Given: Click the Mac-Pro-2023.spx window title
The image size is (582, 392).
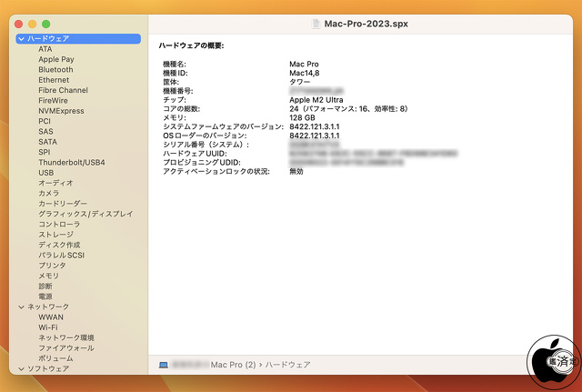Looking at the screenshot, I should 366,24.
